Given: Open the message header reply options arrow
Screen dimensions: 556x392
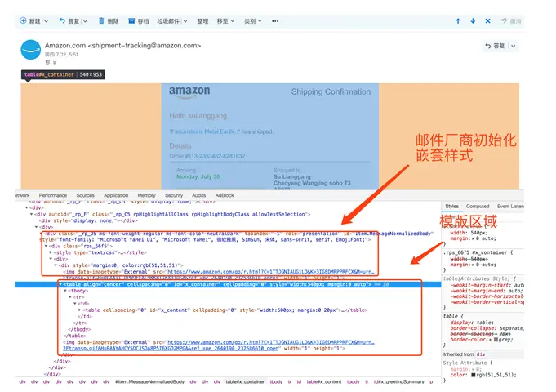Looking at the screenshot, I should [x=513, y=46].
